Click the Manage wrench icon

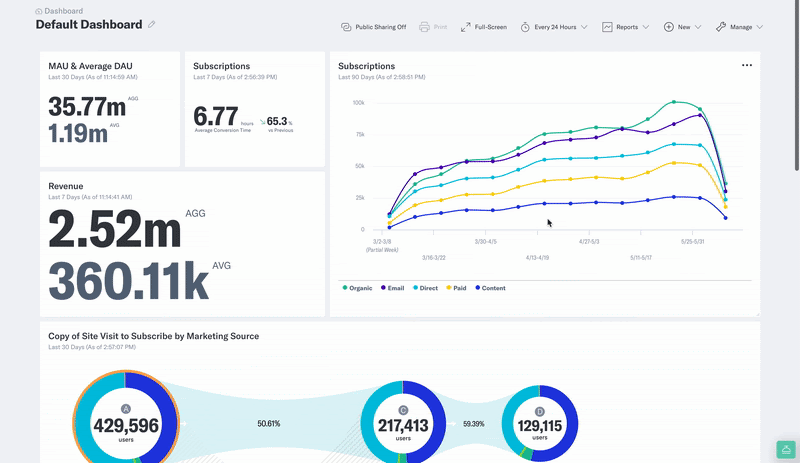[x=720, y=27]
